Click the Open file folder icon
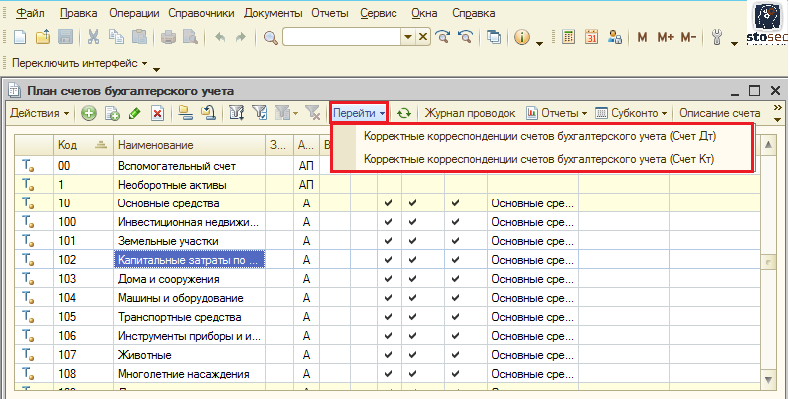This screenshot has height=399, width=789. pyautogui.click(x=43, y=37)
